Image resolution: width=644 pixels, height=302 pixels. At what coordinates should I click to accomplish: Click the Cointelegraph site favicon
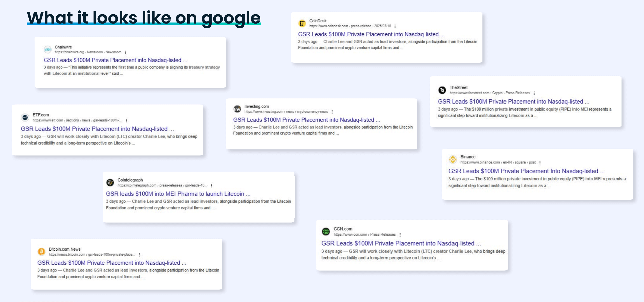pos(110,182)
